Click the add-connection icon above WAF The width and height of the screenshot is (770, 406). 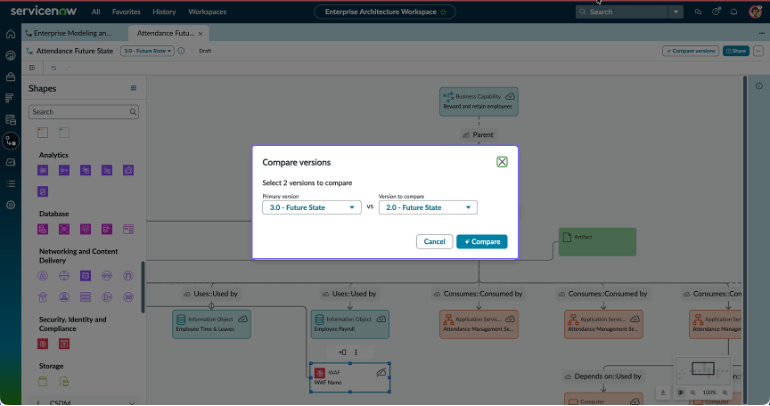[342, 352]
